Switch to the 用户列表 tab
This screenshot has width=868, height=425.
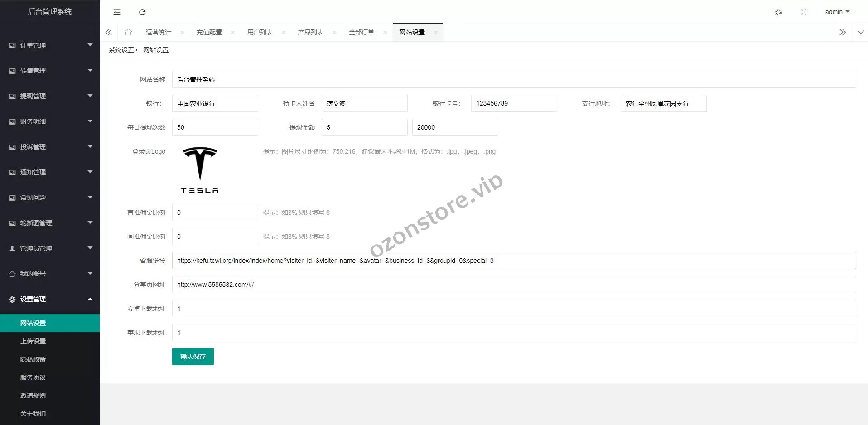click(260, 32)
